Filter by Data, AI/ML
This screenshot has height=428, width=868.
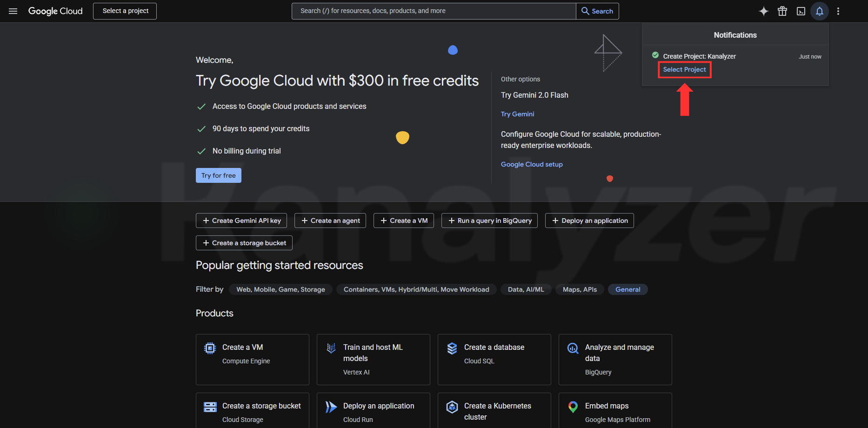[x=526, y=289]
